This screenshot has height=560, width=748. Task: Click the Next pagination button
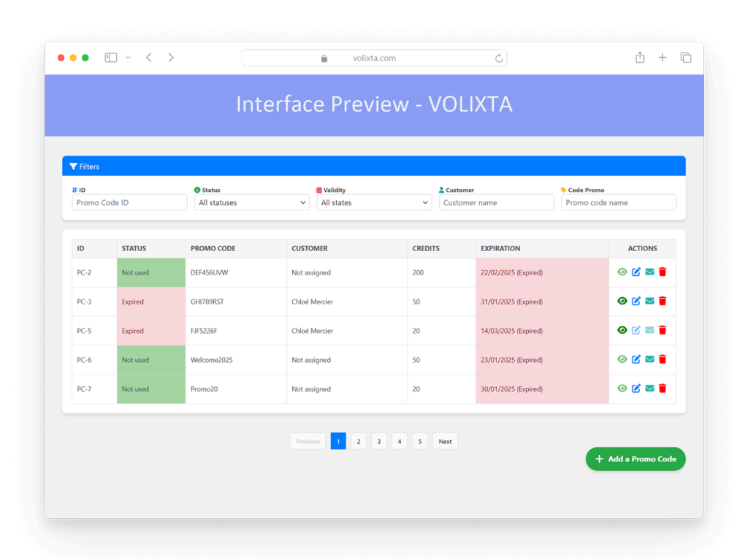coord(445,441)
